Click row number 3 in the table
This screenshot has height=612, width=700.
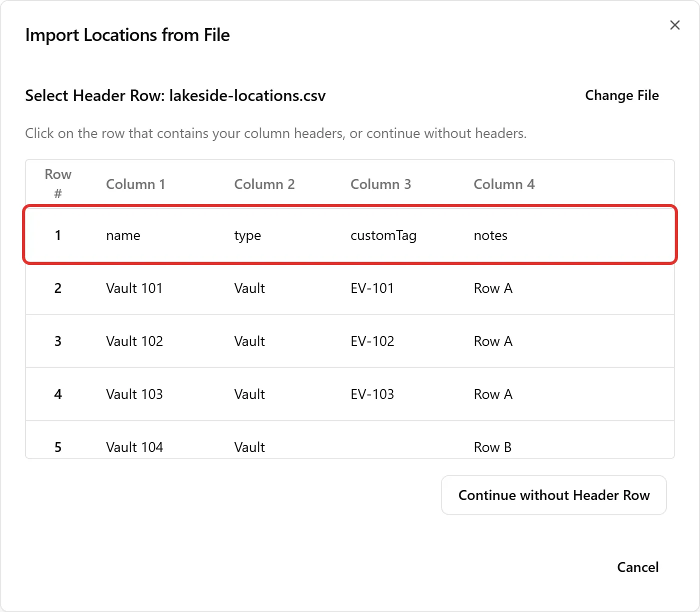click(58, 341)
